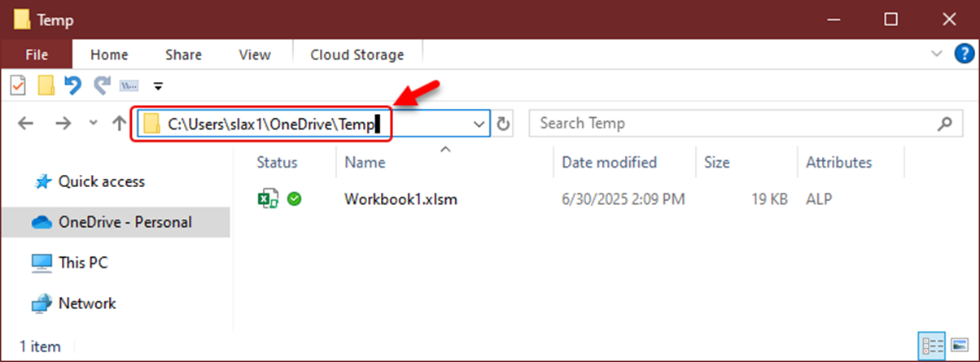Click the Properties checkmark icon in quick toolbar
Screen dimensions: 980x362
[17, 85]
